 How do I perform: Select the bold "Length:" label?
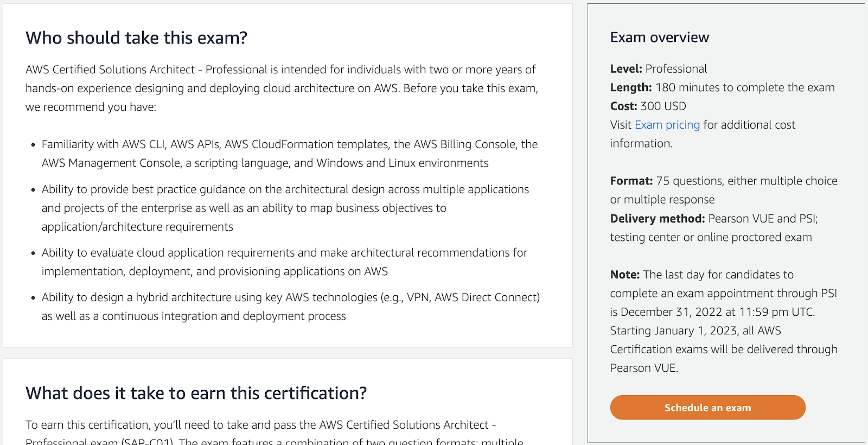[630, 87]
